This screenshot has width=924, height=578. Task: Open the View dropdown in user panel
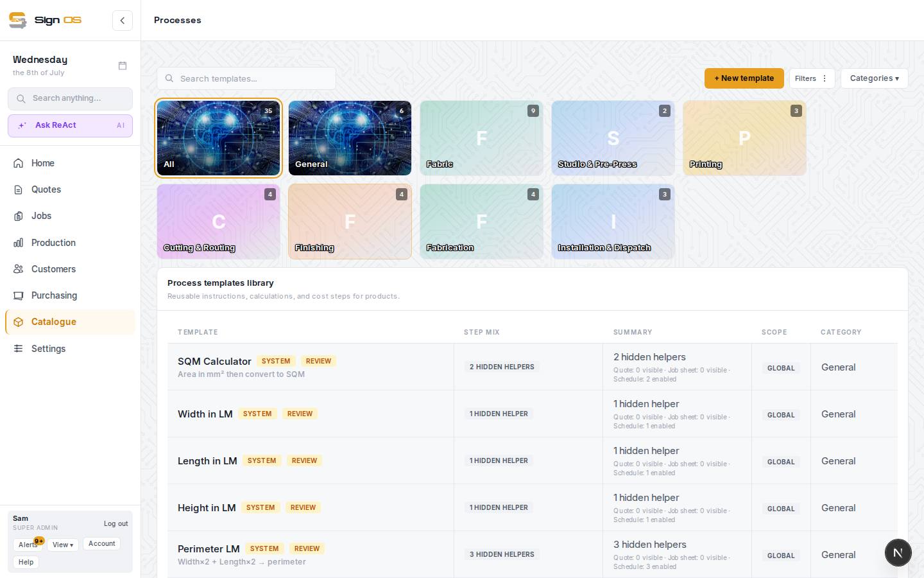pyautogui.click(x=63, y=545)
